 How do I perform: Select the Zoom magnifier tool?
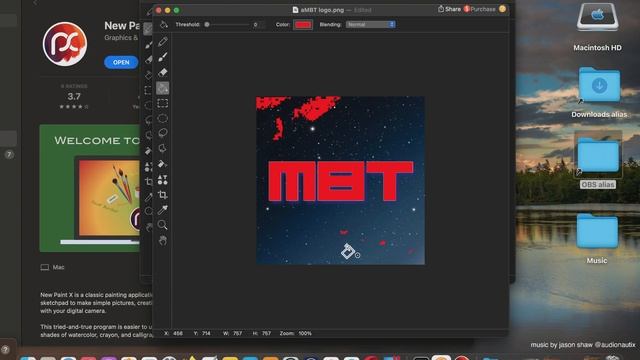coord(163,225)
